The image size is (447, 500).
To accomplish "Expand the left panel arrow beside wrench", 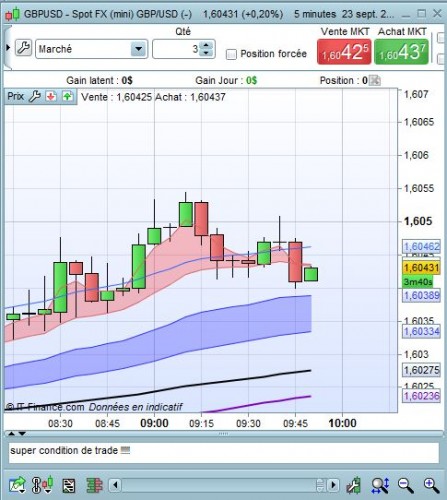I will pyautogui.click(x=8, y=48).
